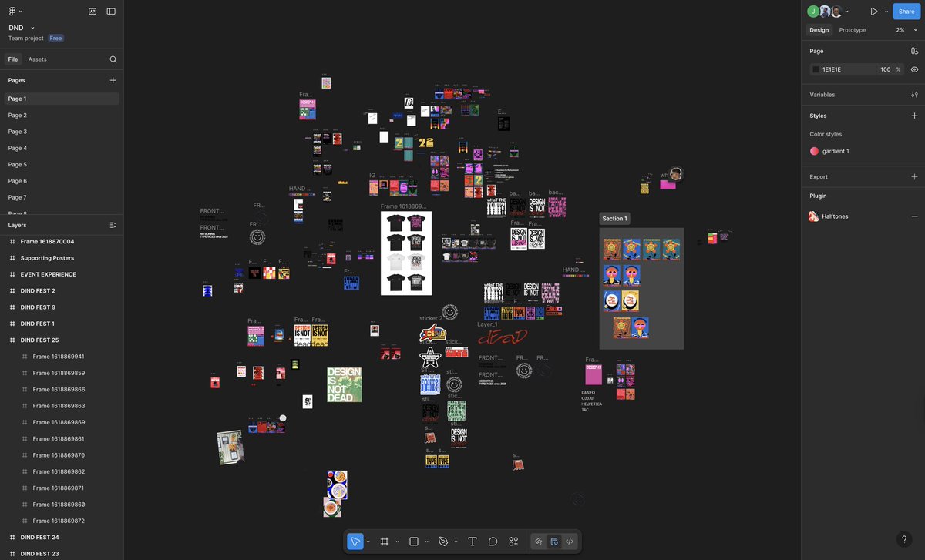Switch to the Prototype tab

[x=853, y=30]
